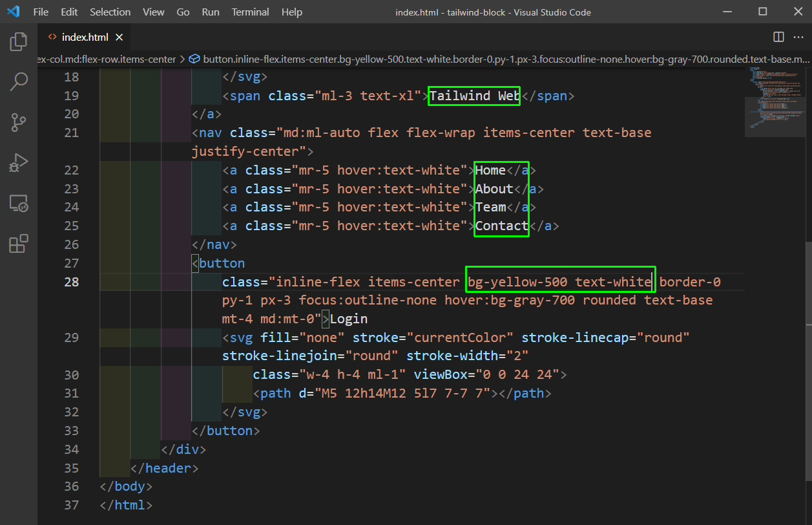This screenshot has width=812, height=525.
Task: Click the closing </header> tag on line 35
Action: tap(165, 468)
